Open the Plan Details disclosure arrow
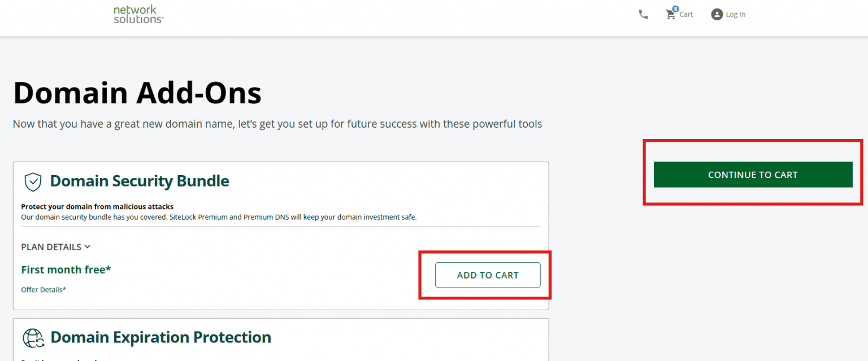 [x=88, y=247]
